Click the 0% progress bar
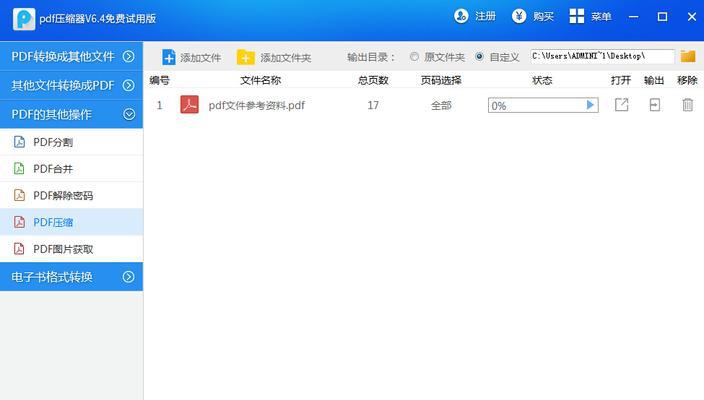 543,105
